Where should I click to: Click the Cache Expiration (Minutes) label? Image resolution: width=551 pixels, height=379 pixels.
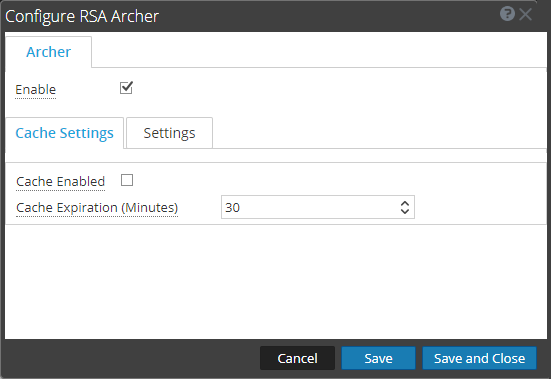(x=97, y=208)
